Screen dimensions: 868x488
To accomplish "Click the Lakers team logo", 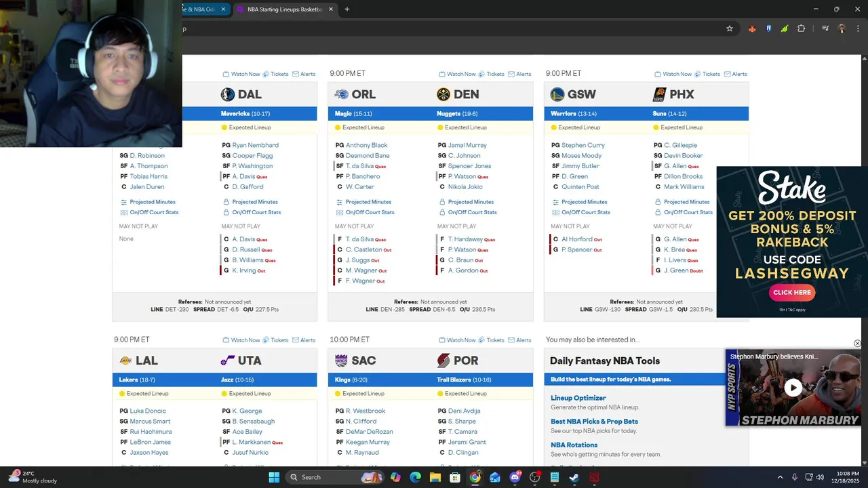I will coord(125,361).
